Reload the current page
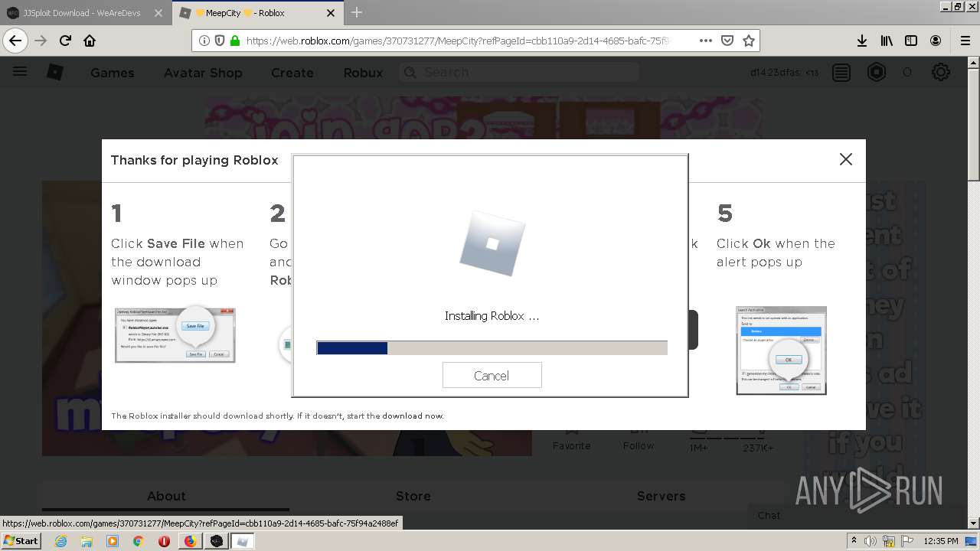980x551 pixels. [65, 41]
